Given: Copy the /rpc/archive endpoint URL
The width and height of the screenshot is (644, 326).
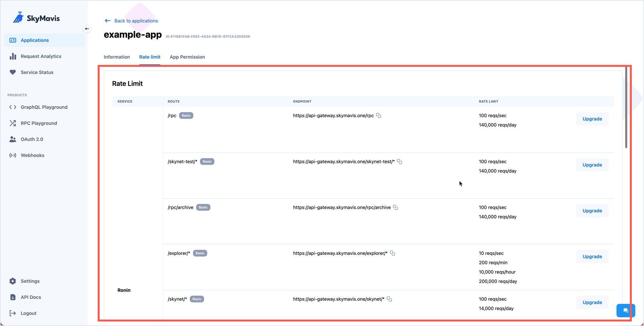Looking at the screenshot, I should [396, 207].
